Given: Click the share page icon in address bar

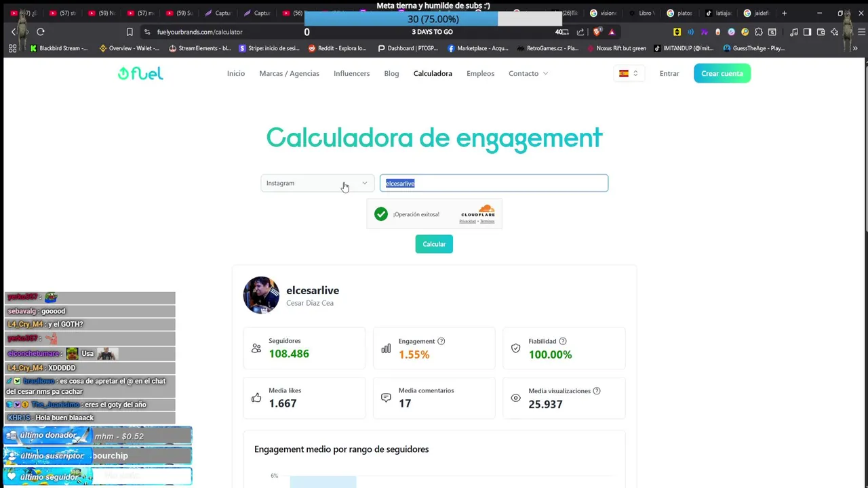Looking at the screenshot, I should [580, 32].
